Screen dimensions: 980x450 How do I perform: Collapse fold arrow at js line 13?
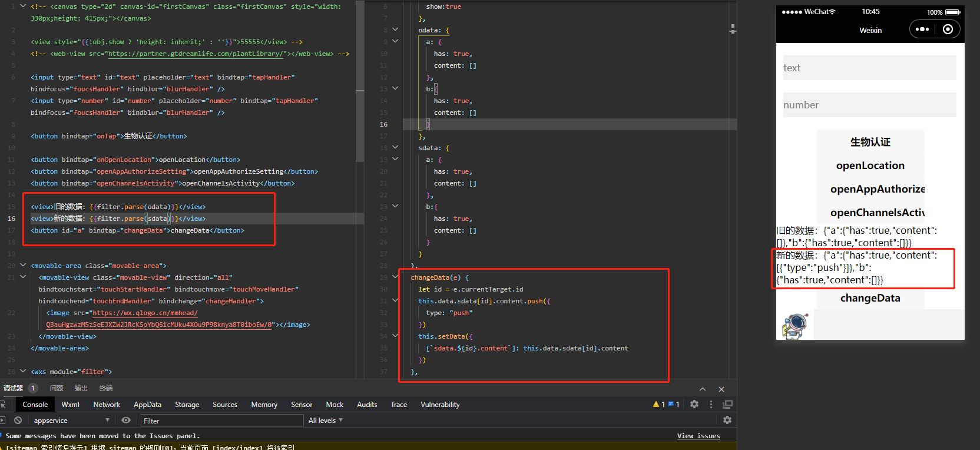click(395, 88)
